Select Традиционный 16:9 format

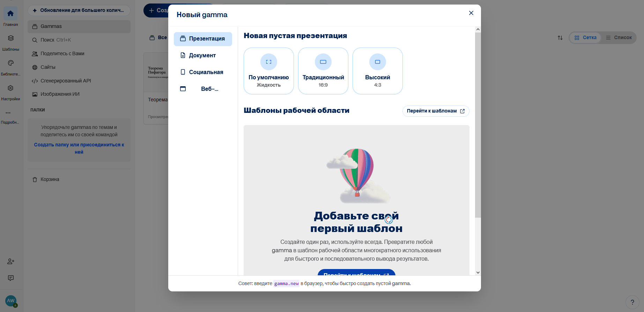coord(323,71)
